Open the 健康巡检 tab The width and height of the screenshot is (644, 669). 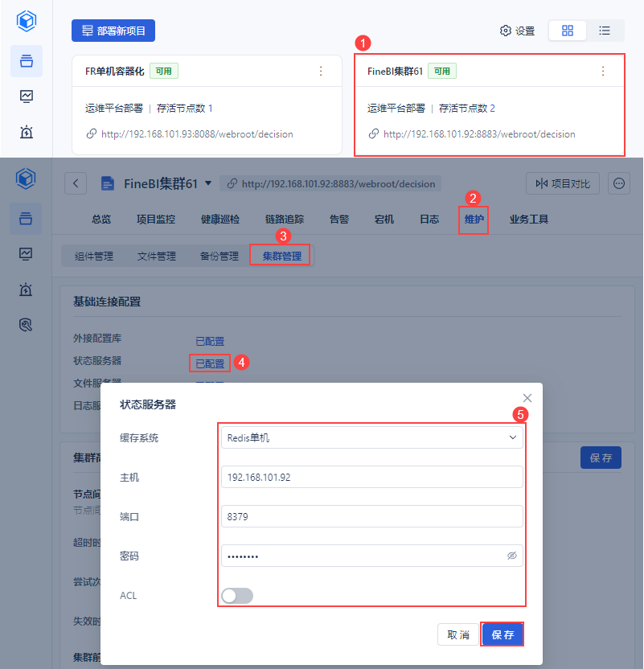tap(220, 220)
